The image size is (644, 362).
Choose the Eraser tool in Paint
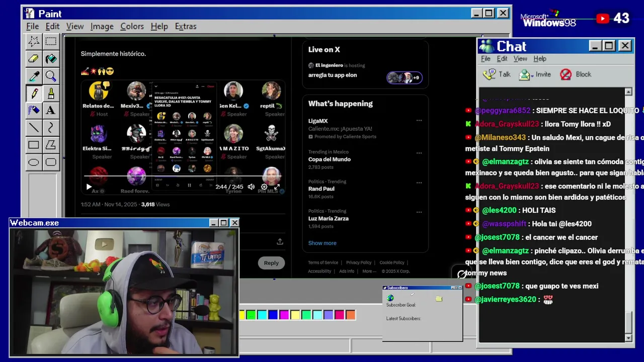[x=34, y=59]
